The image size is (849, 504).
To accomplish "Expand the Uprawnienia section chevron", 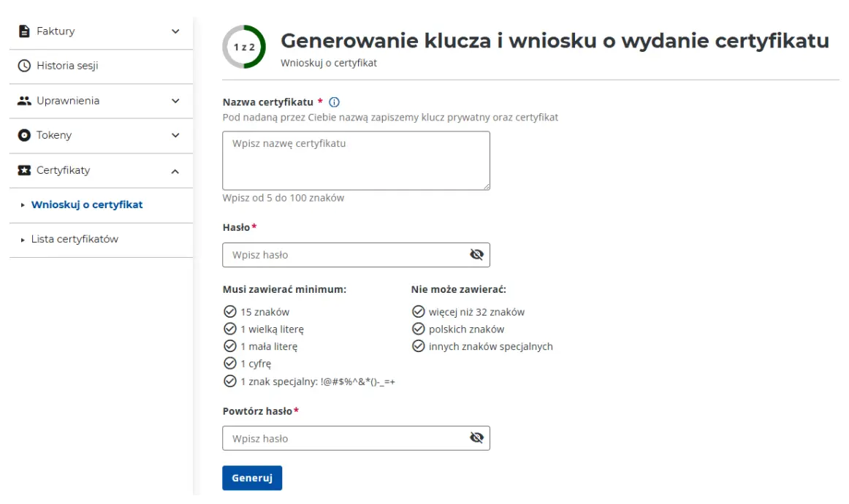I will pos(175,101).
